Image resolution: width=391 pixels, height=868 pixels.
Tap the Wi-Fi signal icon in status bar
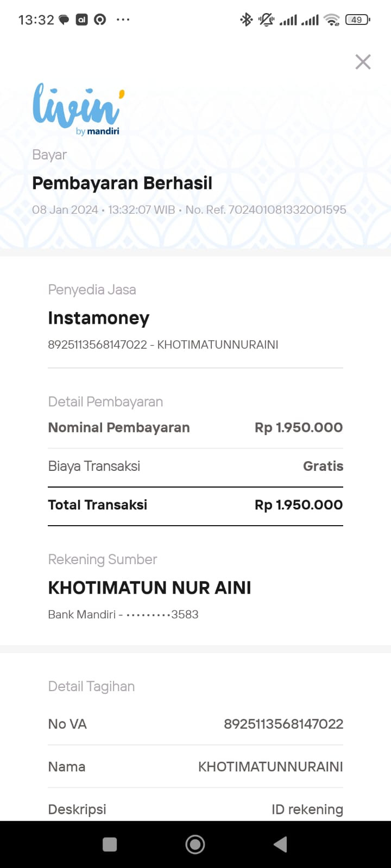point(331,20)
